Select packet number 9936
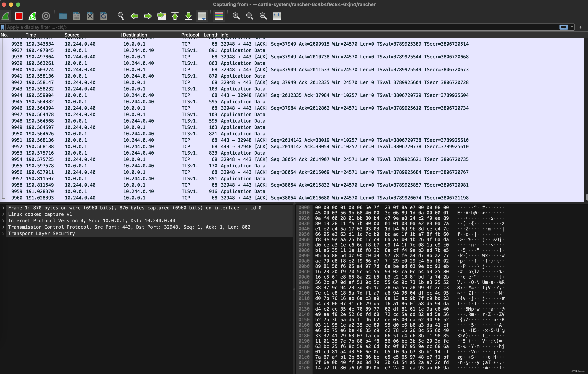The height and width of the screenshot is (374, 588). 292,44
